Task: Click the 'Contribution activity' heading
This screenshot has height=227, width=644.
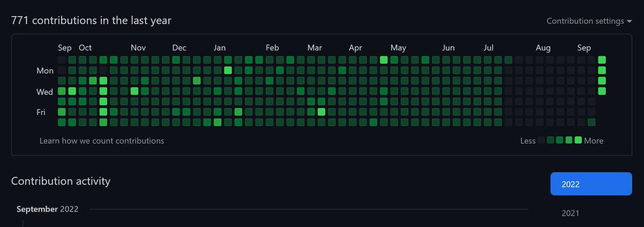Action: pyautogui.click(x=61, y=181)
